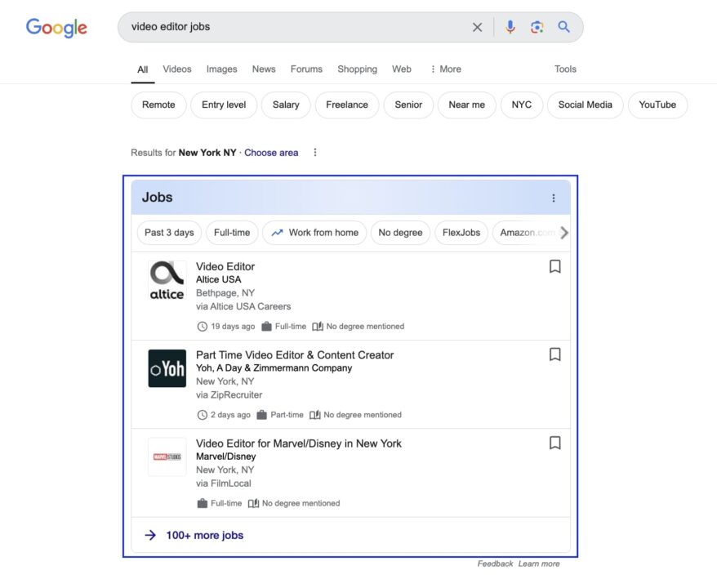
Task: Open the Jobs panel three-dot options menu
Action: tap(554, 198)
